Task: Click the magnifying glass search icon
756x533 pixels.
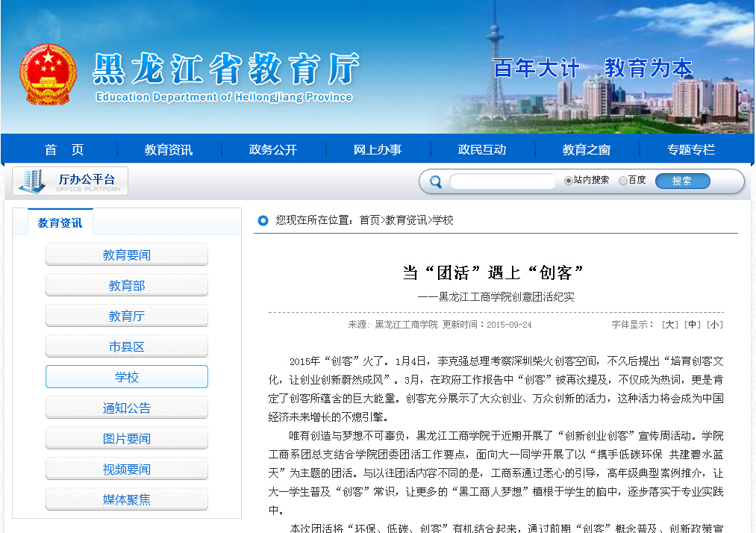Action: 436,181
